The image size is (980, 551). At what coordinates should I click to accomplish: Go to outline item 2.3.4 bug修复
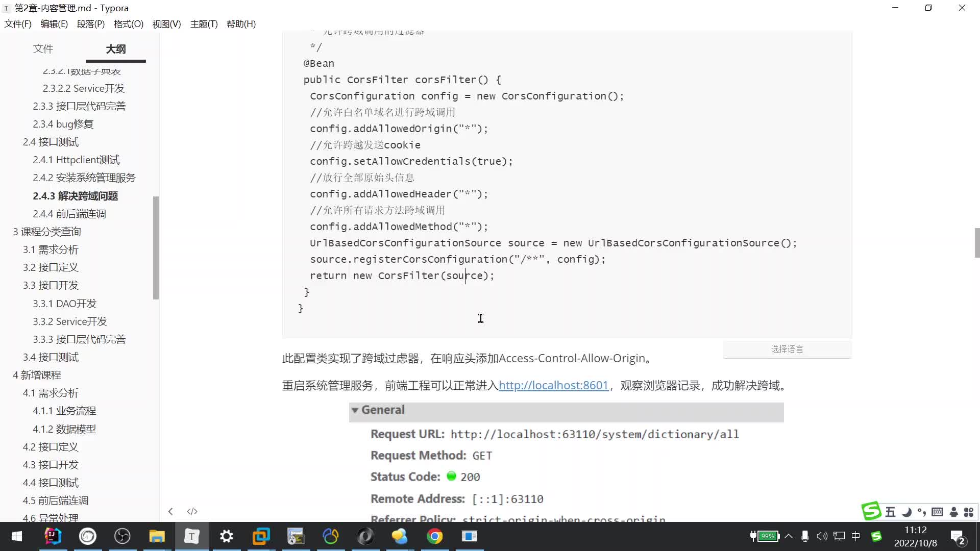click(63, 124)
